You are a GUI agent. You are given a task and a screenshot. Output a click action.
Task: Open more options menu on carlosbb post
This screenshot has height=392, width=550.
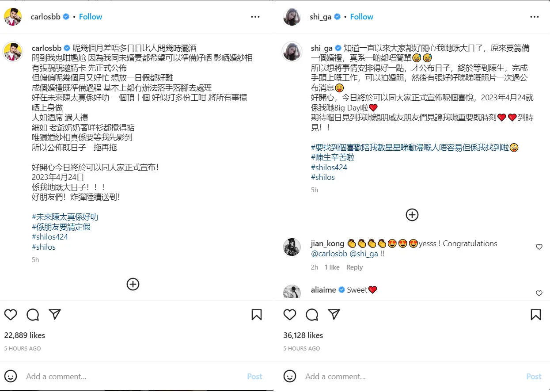[x=255, y=17]
